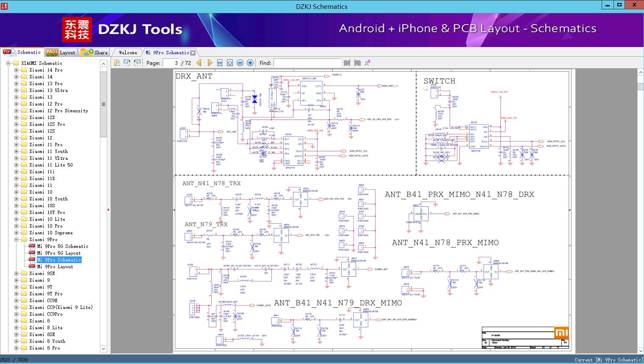Image resolution: width=644 pixels, height=364 pixels.
Task: Click the fit page icon
Action: pyautogui.click(x=230, y=63)
